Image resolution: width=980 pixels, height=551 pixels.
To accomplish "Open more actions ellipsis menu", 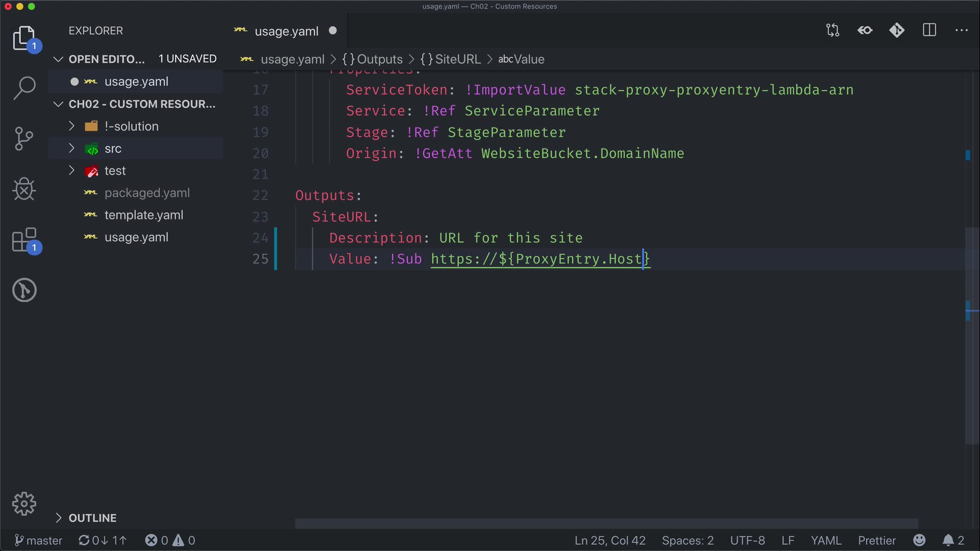I will (961, 31).
